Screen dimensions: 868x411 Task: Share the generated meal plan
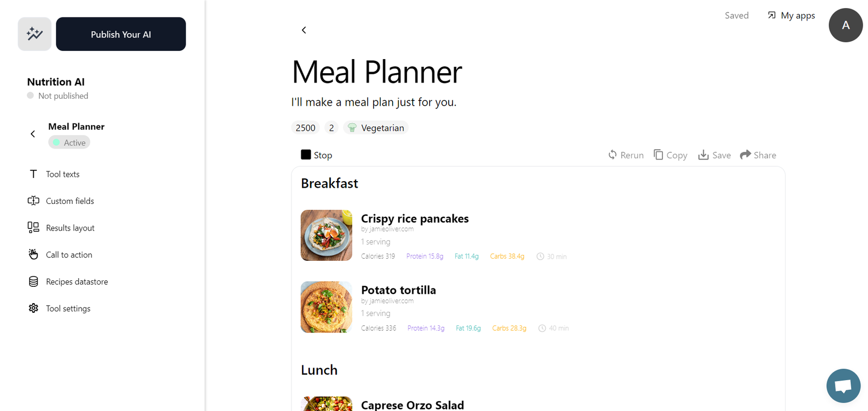[x=758, y=155]
